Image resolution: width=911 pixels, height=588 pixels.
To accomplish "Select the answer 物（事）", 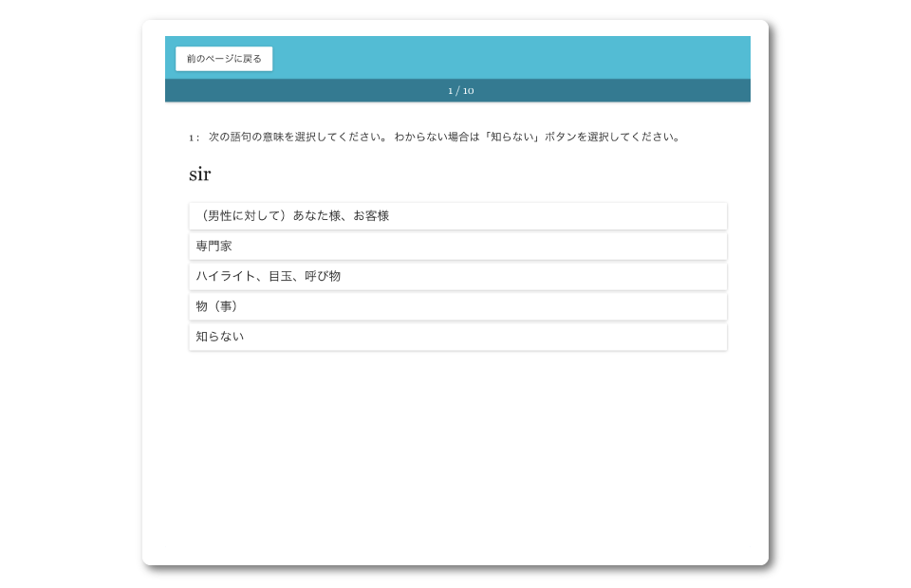I will 457,306.
